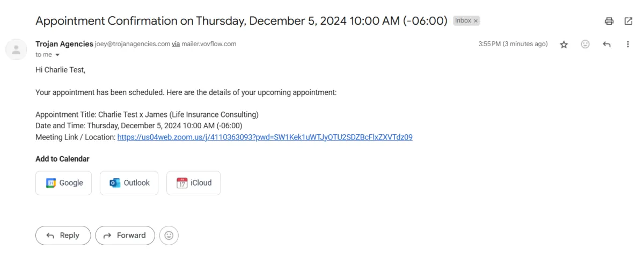Screen dimensions: 644x257
Task: Click the Reply button below the message
Action: 63,236
